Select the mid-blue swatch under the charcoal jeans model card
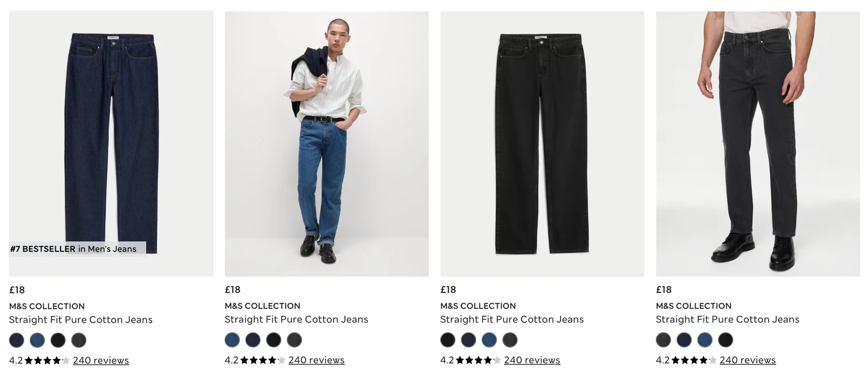The height and width of the screenshot is (372, 868). coord(705,340)
